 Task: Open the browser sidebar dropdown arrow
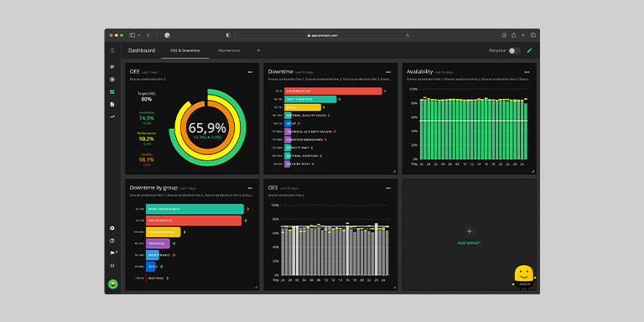coord(139,35)
